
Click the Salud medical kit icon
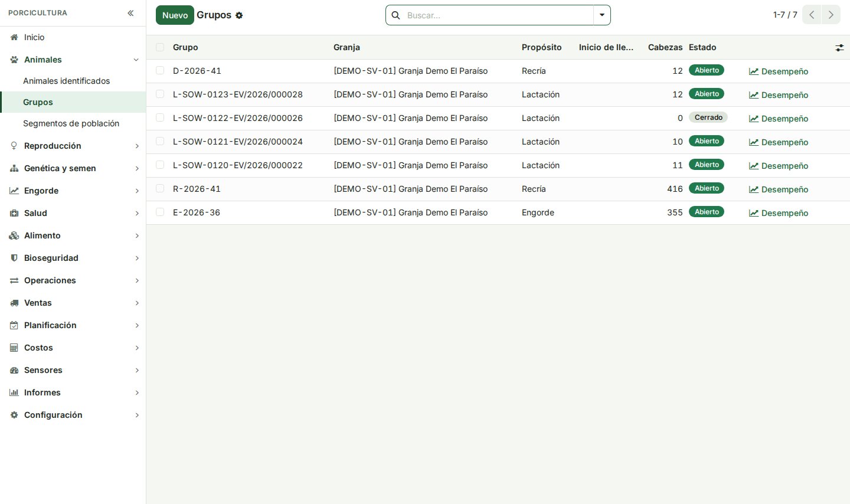[14, 213]
